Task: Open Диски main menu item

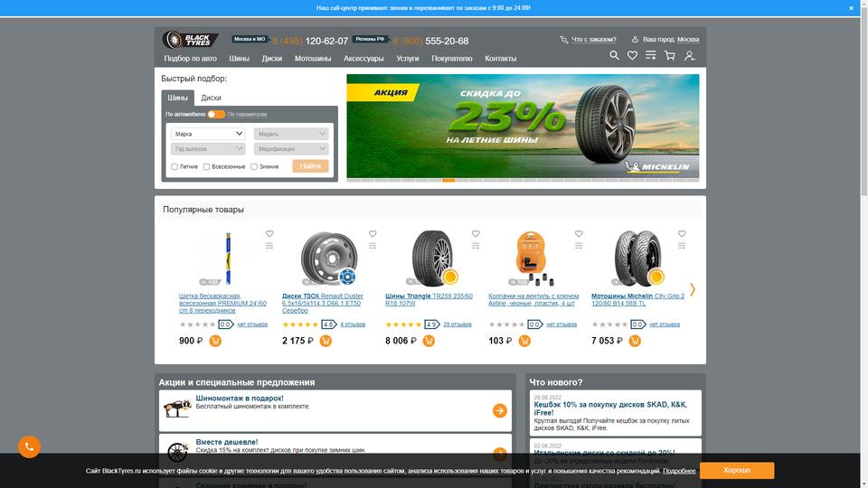Action: 272,58
